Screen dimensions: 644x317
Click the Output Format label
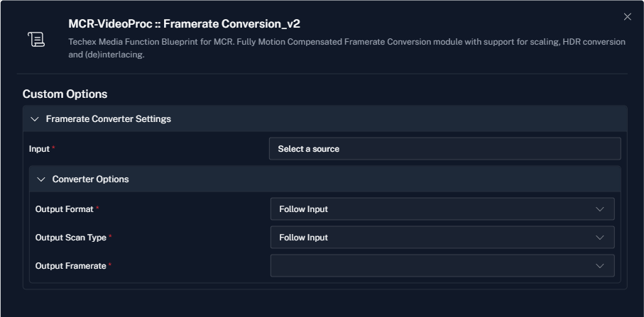point(65,208)
